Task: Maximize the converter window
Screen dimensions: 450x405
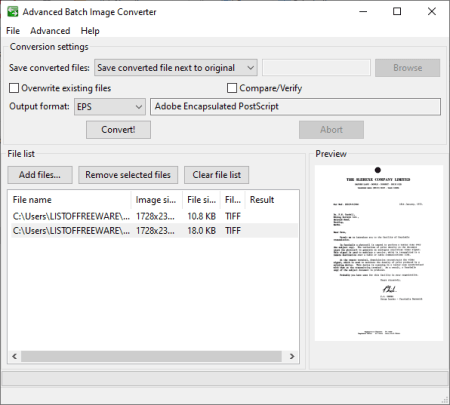Action: tap(397, 12)
